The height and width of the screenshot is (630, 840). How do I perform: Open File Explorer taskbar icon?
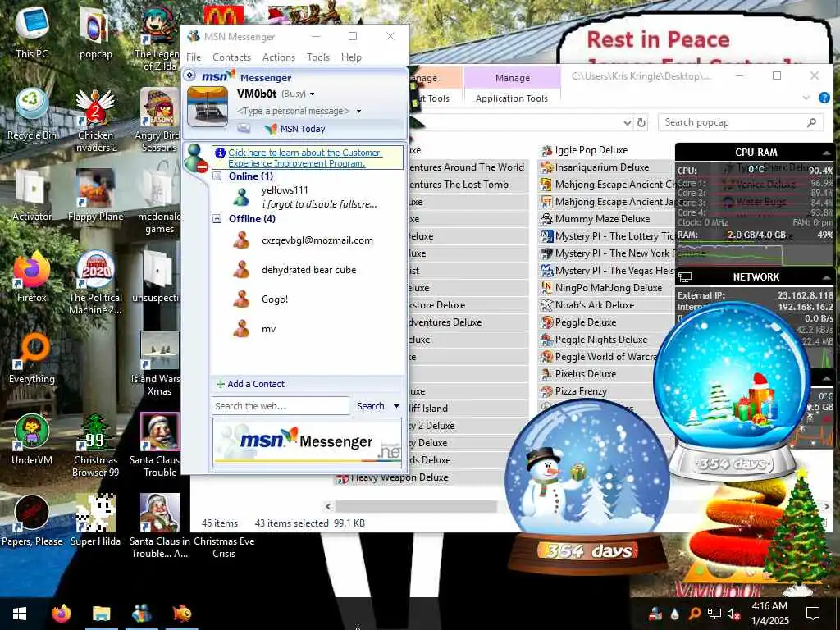[x=101, y=614]
